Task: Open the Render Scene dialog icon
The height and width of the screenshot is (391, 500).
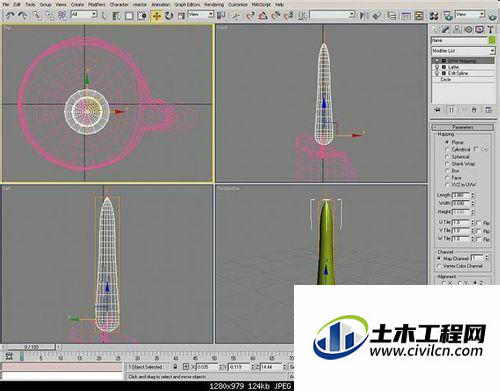Action: click(x=448, y=15)
